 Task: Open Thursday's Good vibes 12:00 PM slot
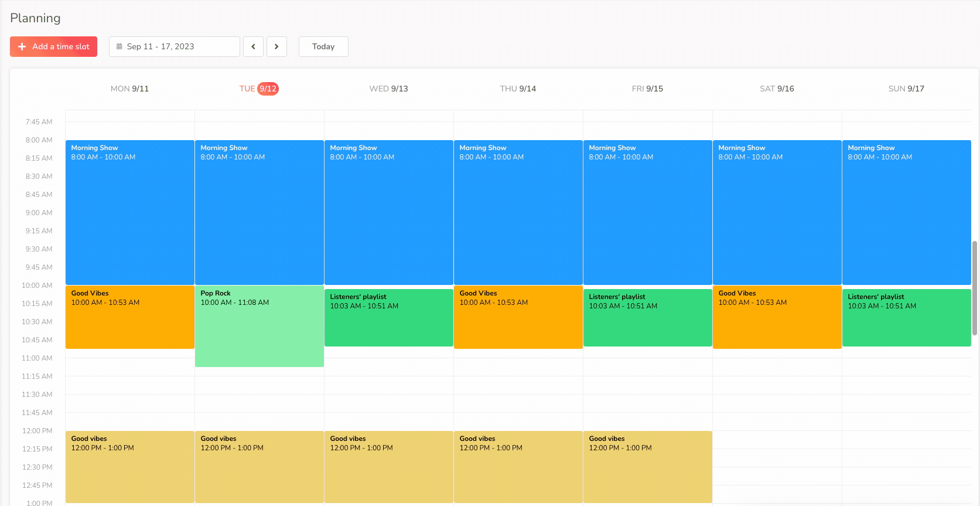[x=518, y=467]
